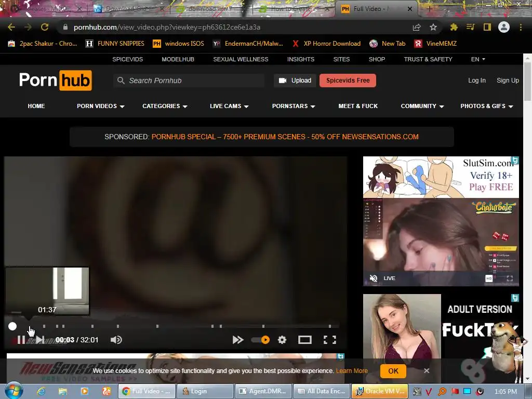Click the magnifier icon in the search box
Viewport: 532px width, 399px height.
(121, 81)
